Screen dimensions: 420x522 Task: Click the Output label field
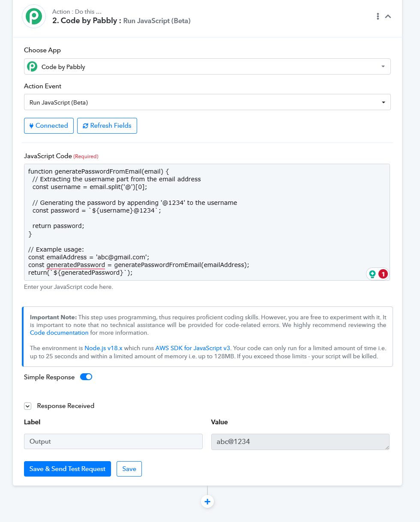click(x=113, y=441)
